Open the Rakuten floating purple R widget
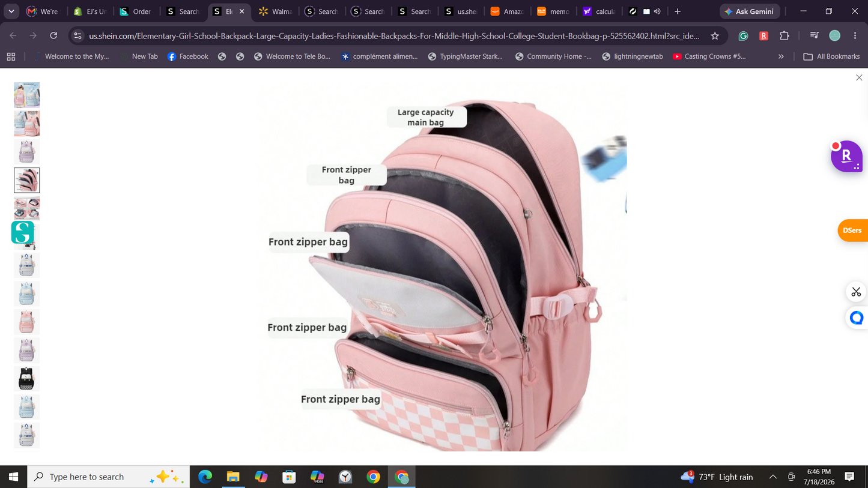Viewport: 868px width, 488px height. [846, 156]
